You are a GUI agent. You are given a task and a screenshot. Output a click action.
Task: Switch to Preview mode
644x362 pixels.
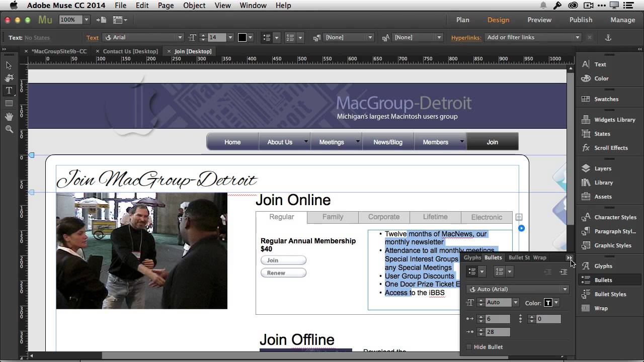click(539, 20)
